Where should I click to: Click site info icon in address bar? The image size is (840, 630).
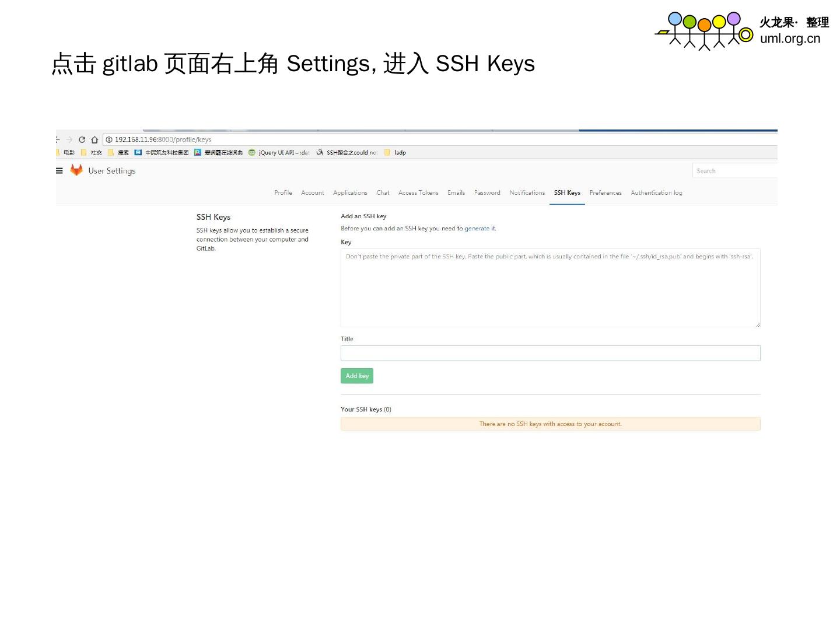pyautogui.click(x=109, y=140)
